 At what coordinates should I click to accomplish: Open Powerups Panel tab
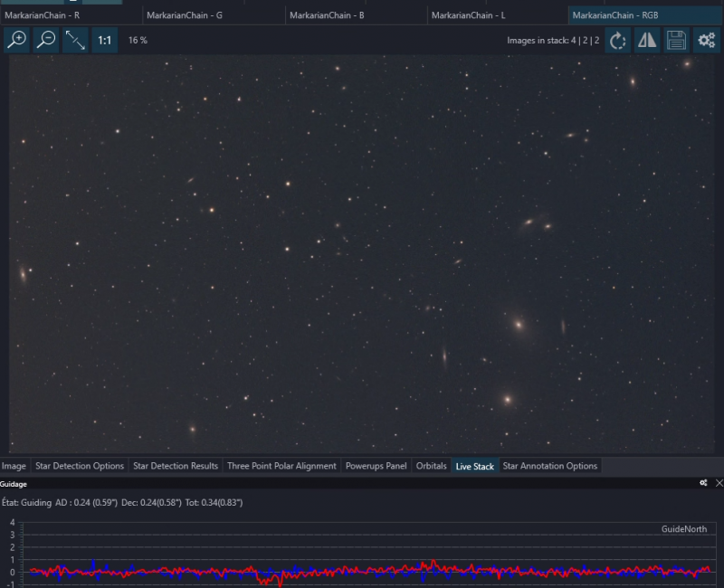tap(376, 466)
